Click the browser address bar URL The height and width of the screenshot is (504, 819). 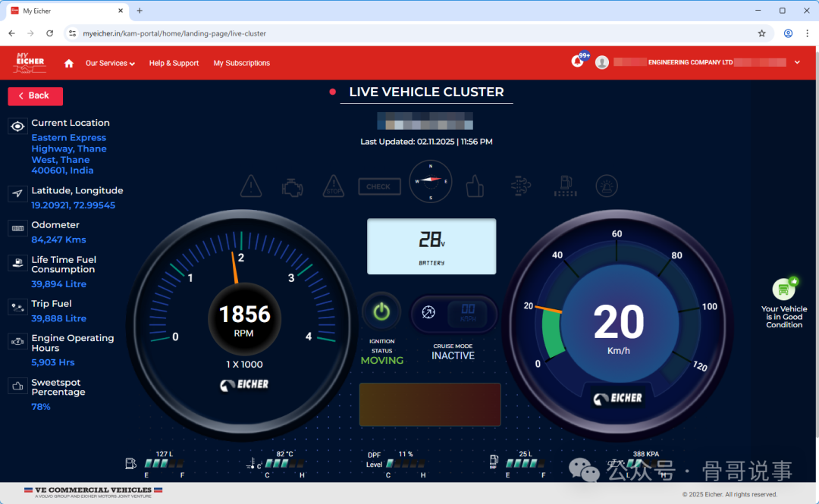[174, 33]
